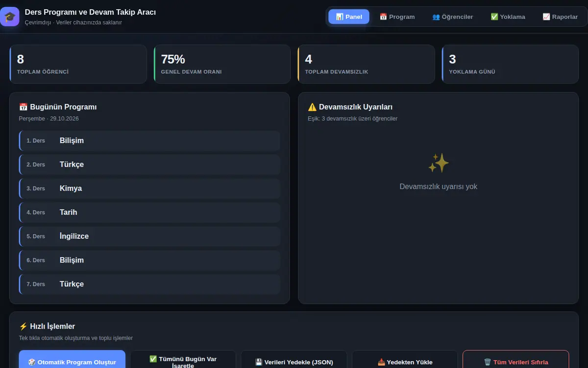Select the Toplam Öğrenci stat card
588x368 pixels.
(x=78, y=64)
